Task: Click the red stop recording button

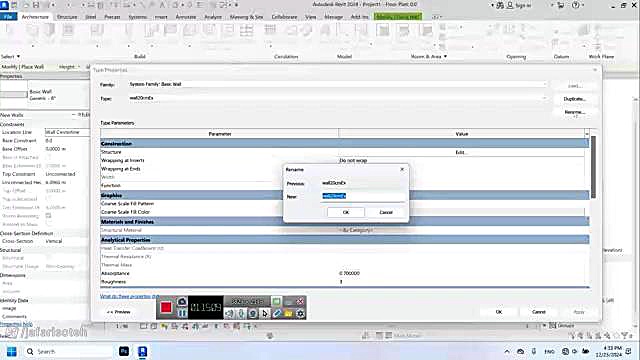Action: pyautogui.click(x=166, y=307)
